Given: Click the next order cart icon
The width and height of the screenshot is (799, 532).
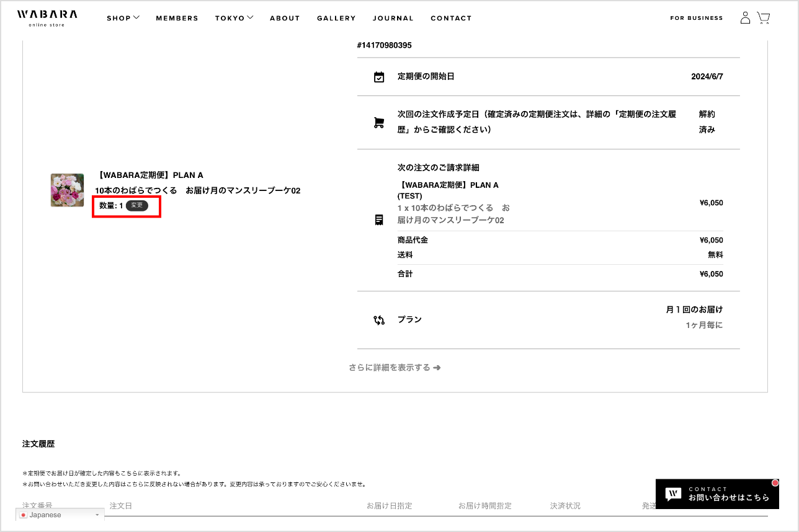Looking at the screenshot, I should [379, 123].
